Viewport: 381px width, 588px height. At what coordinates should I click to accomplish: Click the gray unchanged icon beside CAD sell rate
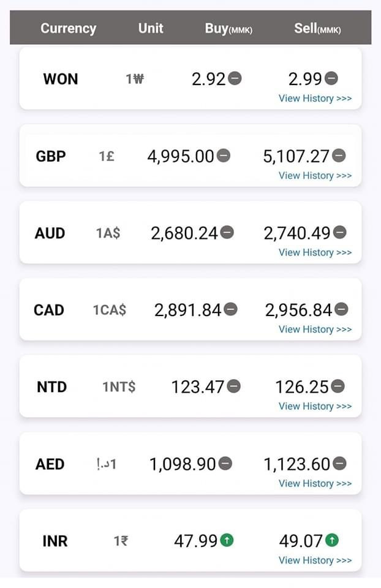pyautogui.click(x=342, y=310)
